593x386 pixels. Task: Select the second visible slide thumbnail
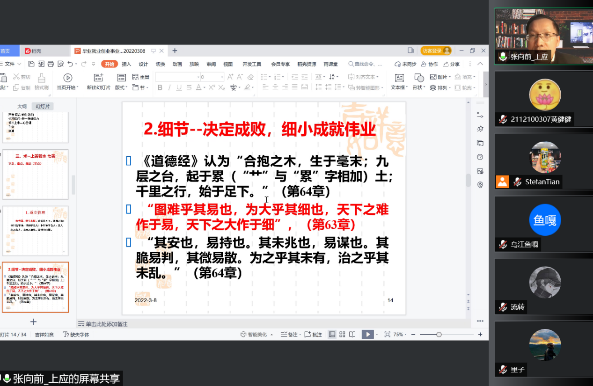pos(36,174)
